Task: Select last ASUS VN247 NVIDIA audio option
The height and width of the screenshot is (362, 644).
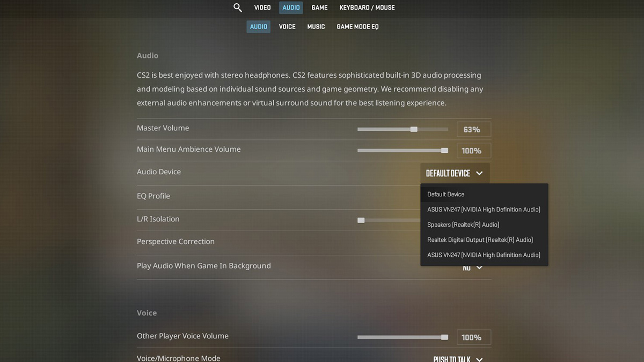Action: click(484, 255)
